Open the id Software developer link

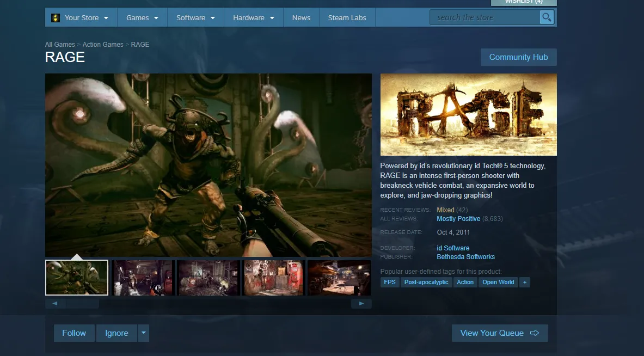pos(453,248)
